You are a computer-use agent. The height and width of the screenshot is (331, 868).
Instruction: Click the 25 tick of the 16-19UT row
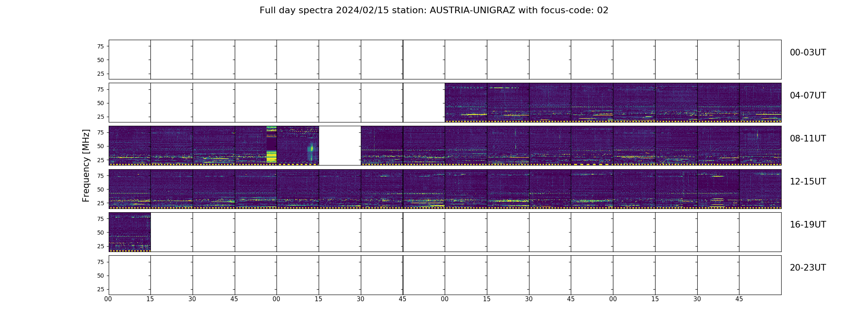[x=100, y=246]
